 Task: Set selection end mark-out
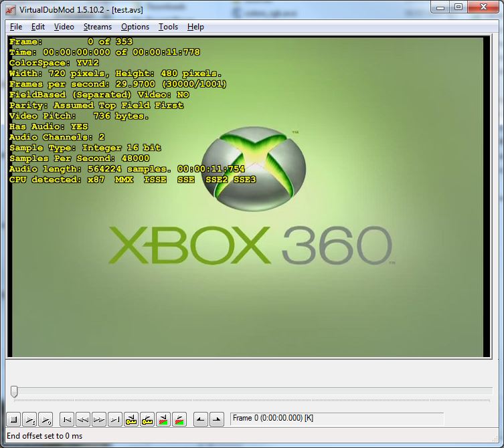pos(217,419)
